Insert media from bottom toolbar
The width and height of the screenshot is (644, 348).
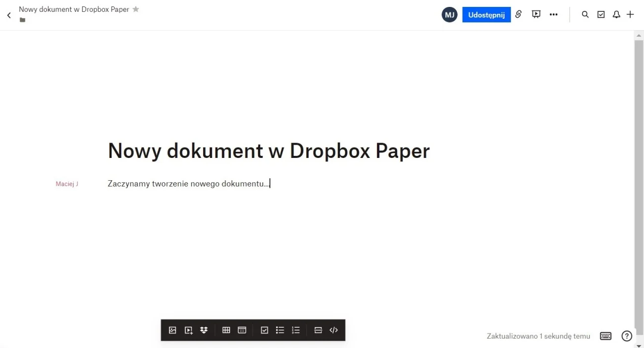coord(188,330)
